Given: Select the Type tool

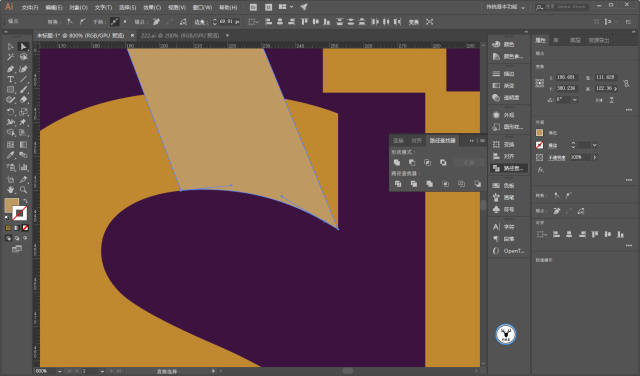Looking at the screenshot, I should (x=11, y=79).
